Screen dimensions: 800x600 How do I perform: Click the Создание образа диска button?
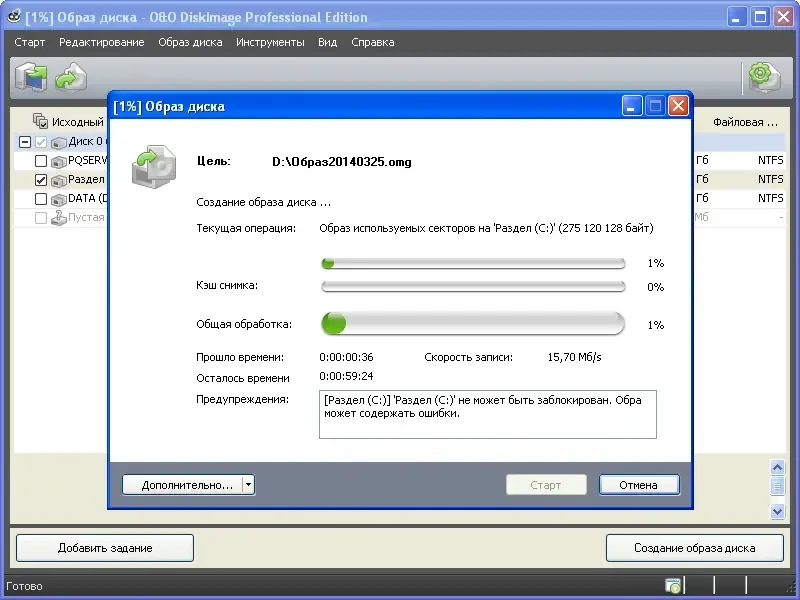click(694, 548)
